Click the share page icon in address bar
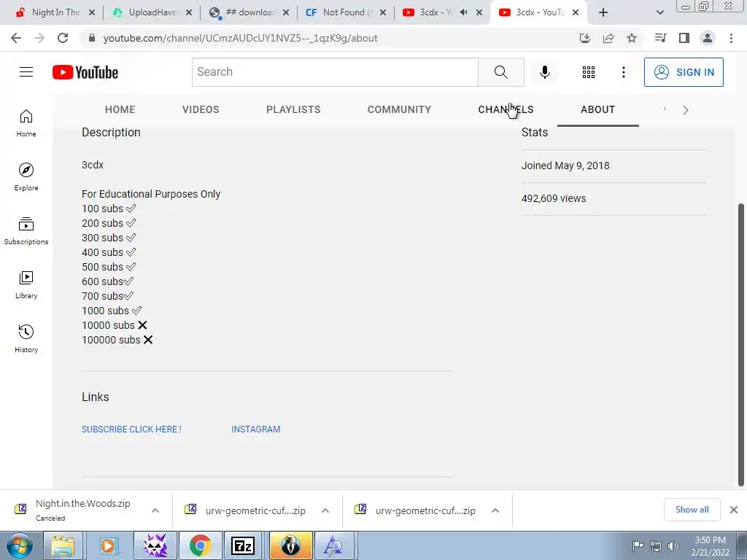Screen dimensions: 747x560 pyautogui.click(x=608, y=38)
